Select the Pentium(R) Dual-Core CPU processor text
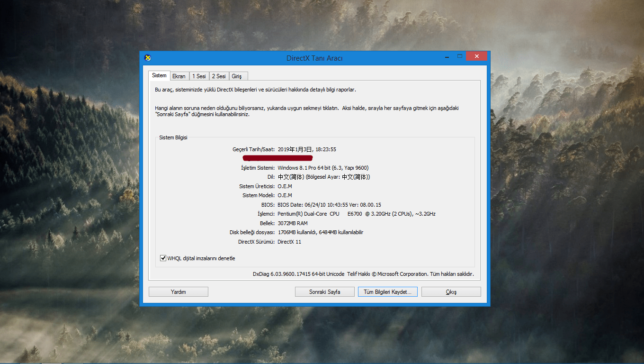Image resolution: width=644 pixels, height=364 pixels. [357, 214]
